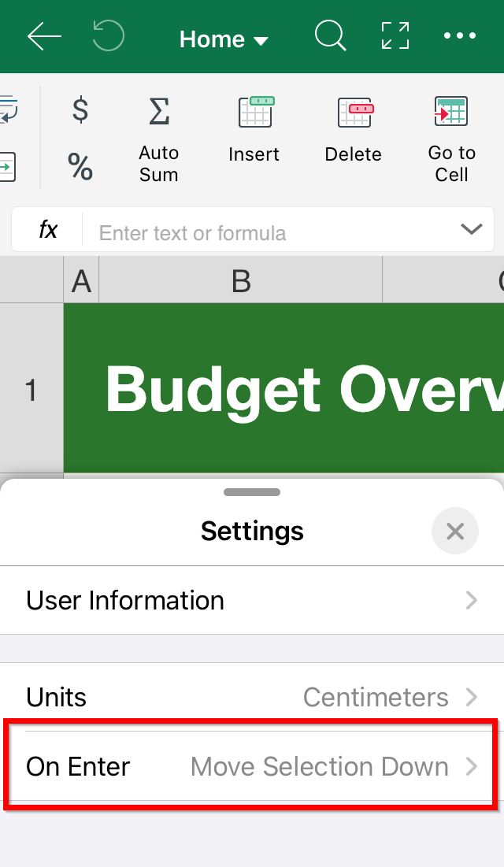Expand the formula bar chevron

(x=472, y=229)
